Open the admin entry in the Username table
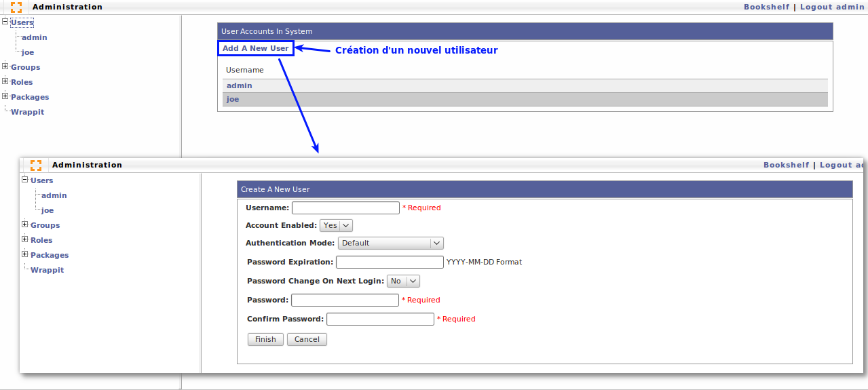The height and width of the screenshot is (390, 868). point(240,85)
